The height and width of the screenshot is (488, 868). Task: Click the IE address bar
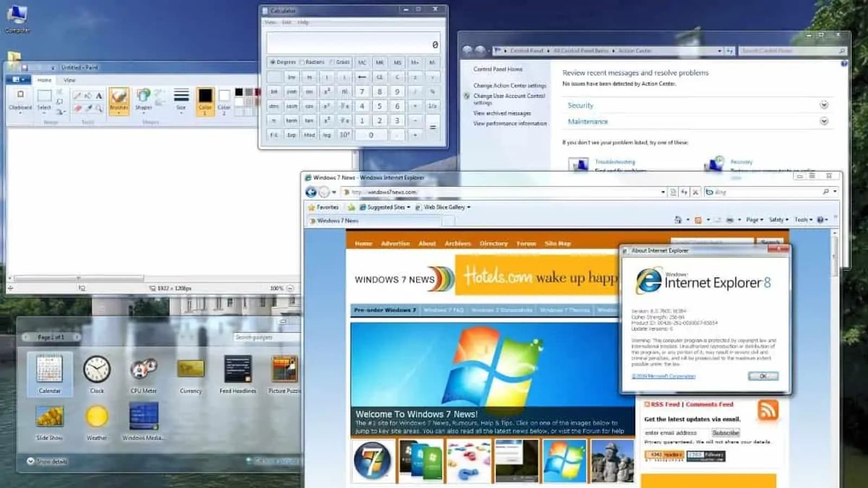click(x=505, y=192)
